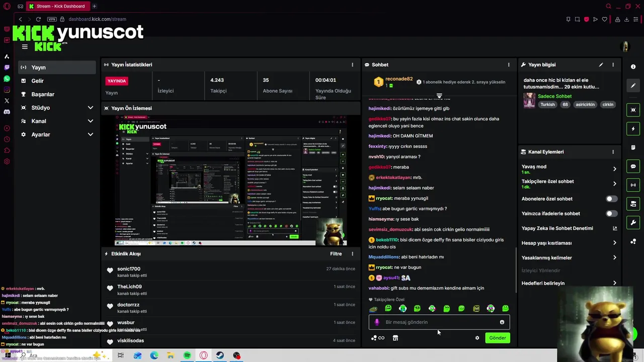644x362 pixels.
Task: Open Spotify from the Windows taskbar
Action: pos(187,355)
